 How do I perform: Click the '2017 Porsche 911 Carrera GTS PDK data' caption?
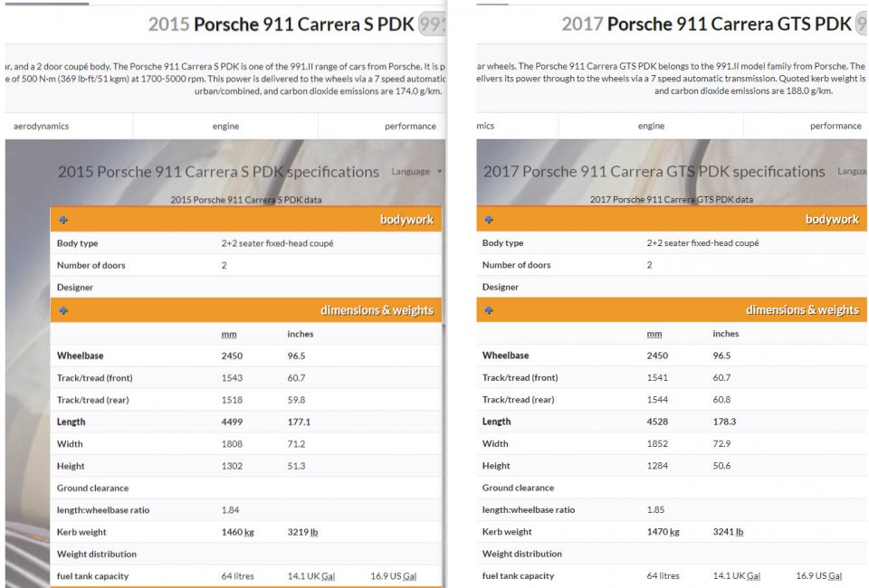click(x=671, y=199)
